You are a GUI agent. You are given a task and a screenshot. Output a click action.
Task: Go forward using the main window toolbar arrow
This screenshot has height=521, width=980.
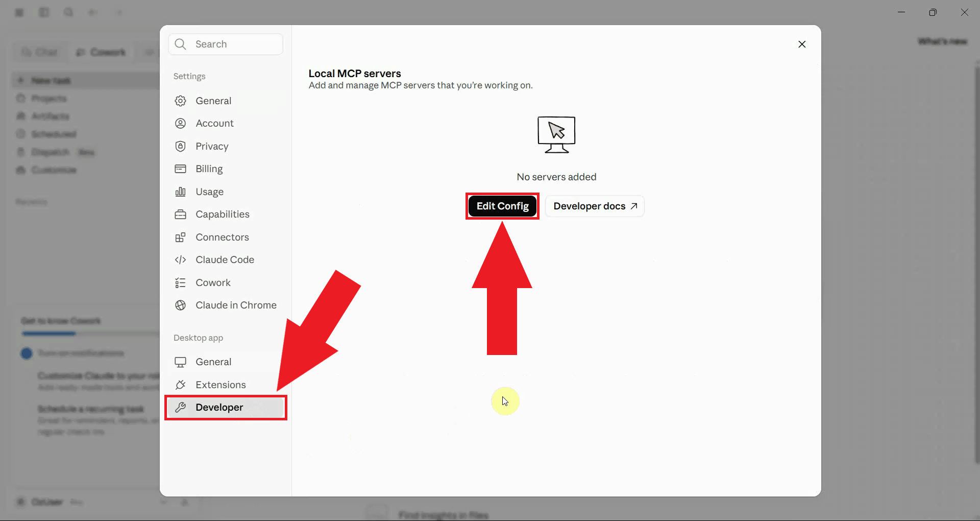click(x=119, y=12)
